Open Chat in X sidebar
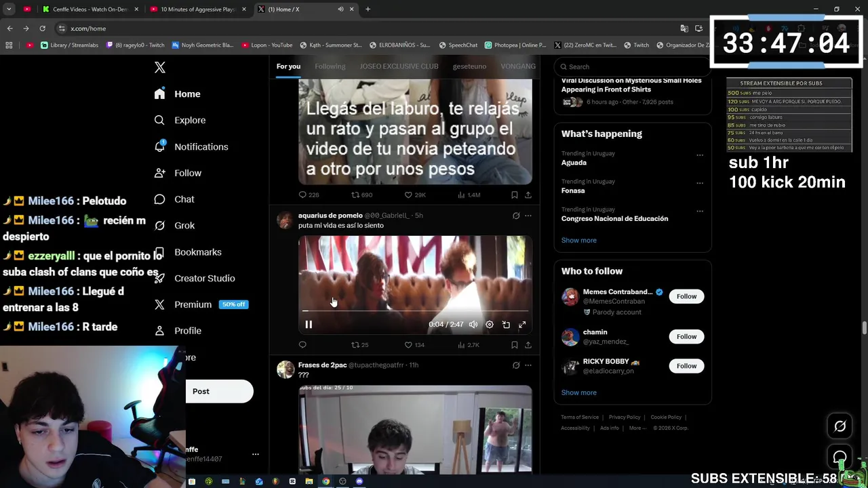This screenshot has width=868, height=488. 174,199
